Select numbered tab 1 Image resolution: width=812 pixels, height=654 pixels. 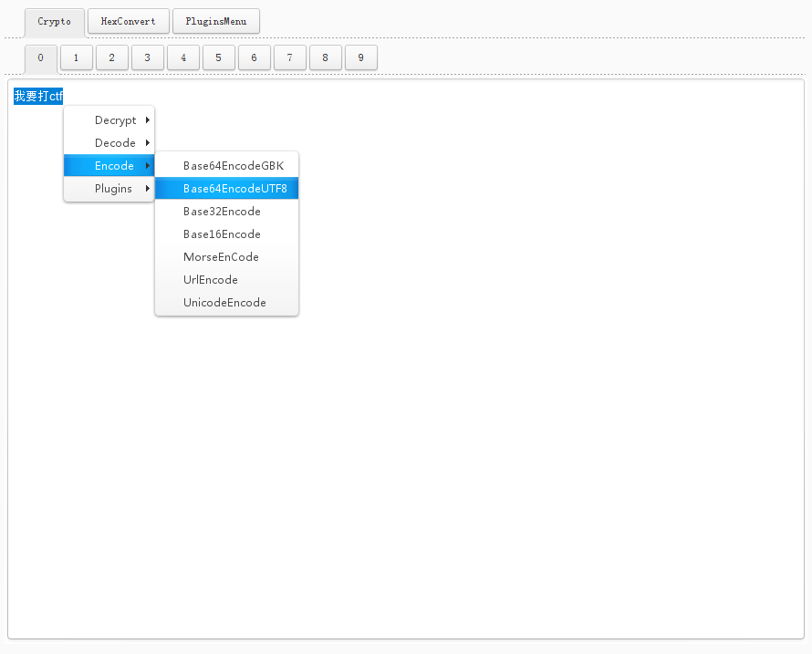click(77, 58)
